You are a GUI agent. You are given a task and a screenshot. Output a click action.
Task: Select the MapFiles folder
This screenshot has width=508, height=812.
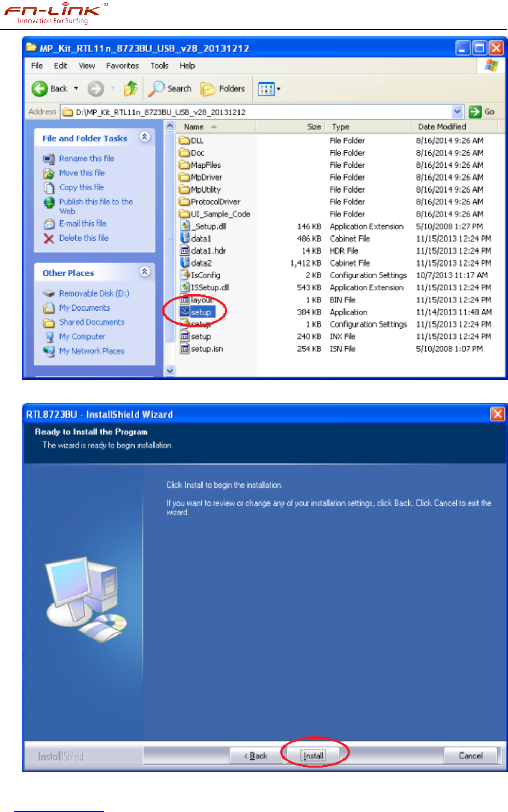tap(200, 165)
